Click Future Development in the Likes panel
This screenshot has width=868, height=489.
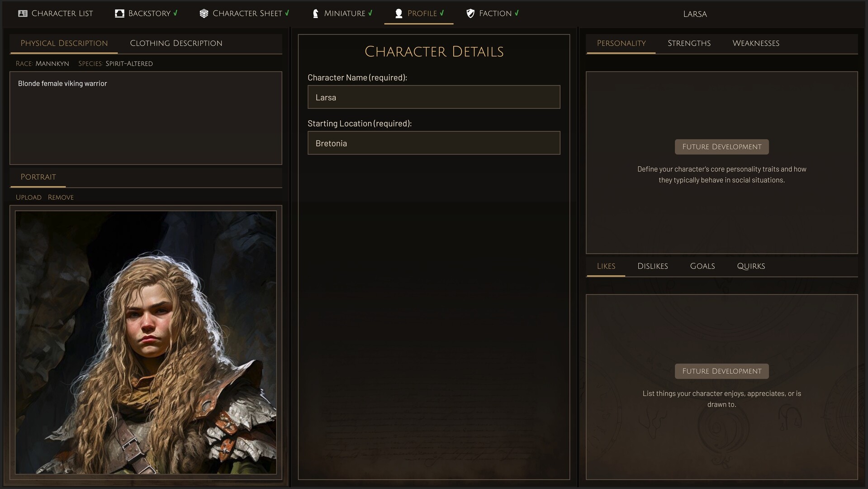[721, 371]
